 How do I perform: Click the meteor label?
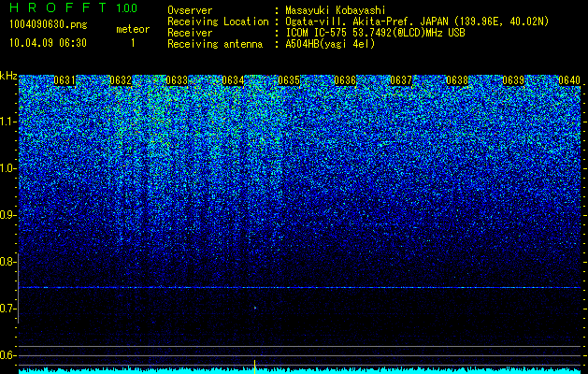133,29
